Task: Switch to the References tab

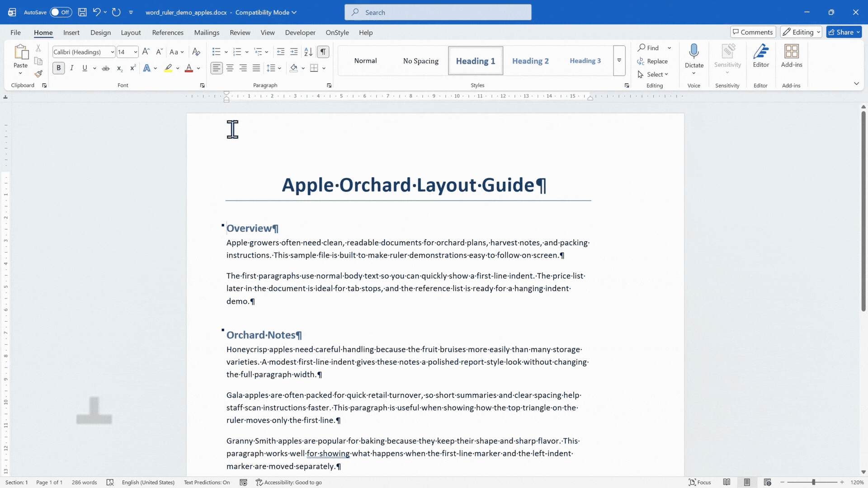Action: [x=168, y=33]
